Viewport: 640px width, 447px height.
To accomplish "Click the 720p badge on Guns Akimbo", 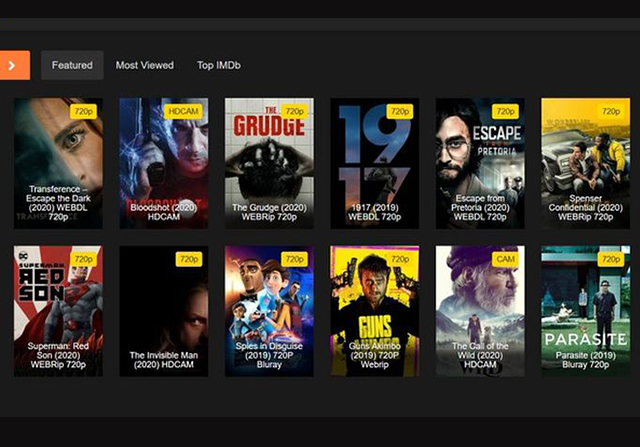I will [400, 259].
